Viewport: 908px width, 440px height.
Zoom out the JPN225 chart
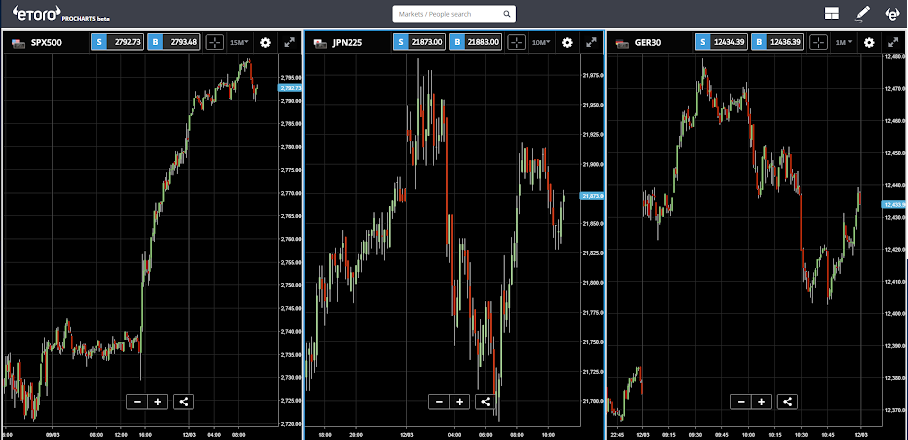tap(439, 402)
